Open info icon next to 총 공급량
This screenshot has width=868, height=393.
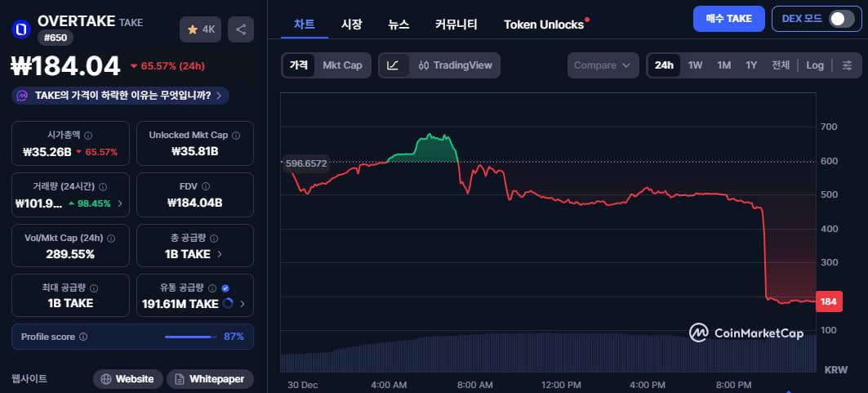click(x=214, y=239)
